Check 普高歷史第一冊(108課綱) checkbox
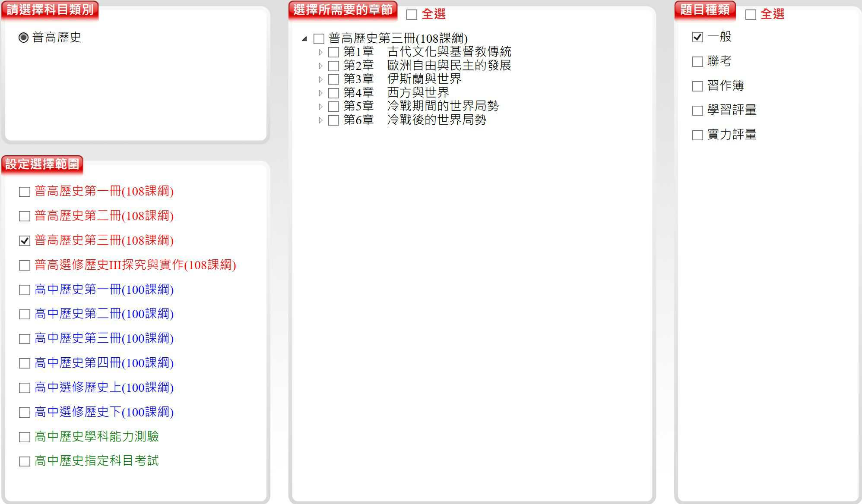The width and height of the screenshot is (862, 504). coord(25,192)
